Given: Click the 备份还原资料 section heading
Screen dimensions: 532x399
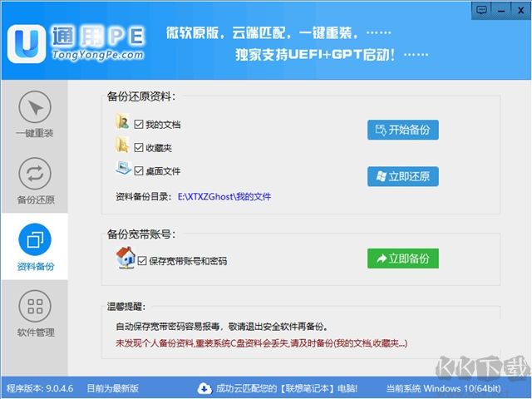Looking at the screenshot, I should 141,96.
